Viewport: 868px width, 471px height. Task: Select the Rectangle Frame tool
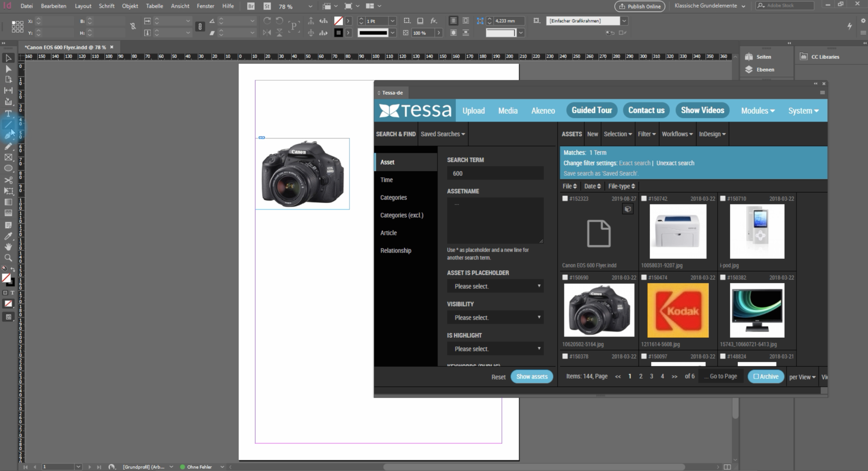(8, 157)
